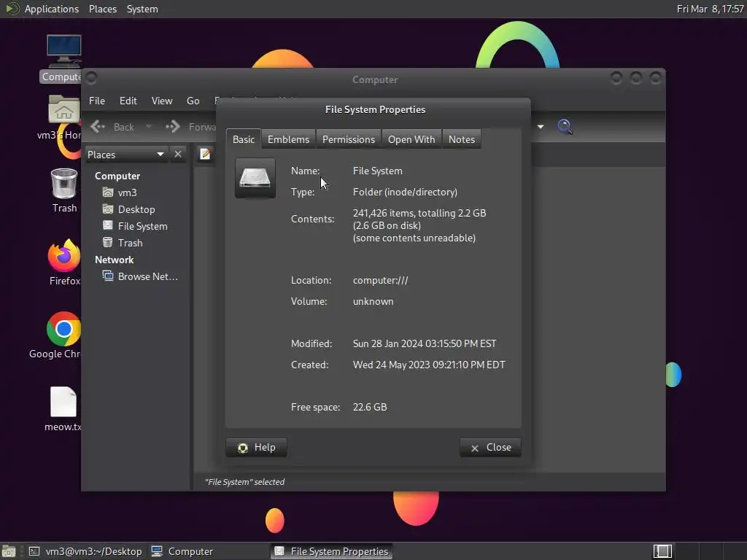Click the '241,426 items' contents line
The width and height of the screenshot is (747, 560).
pyautogui.click(x=419, y=213)
